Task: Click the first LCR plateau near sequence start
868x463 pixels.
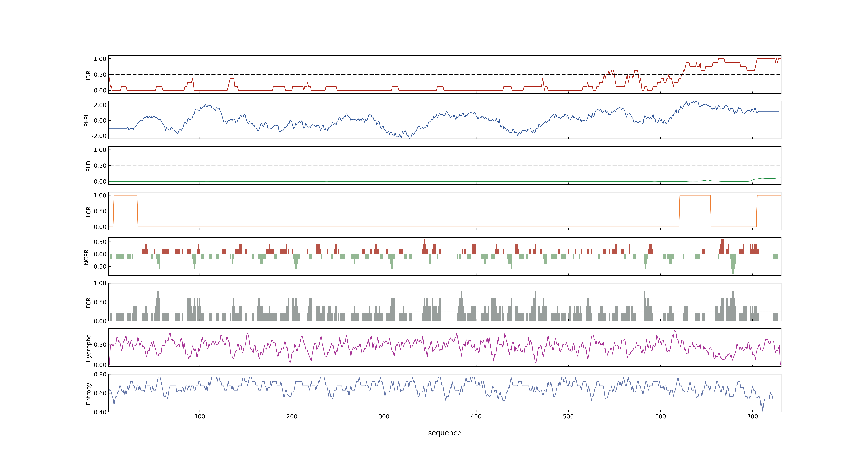Action: point(126,195)
